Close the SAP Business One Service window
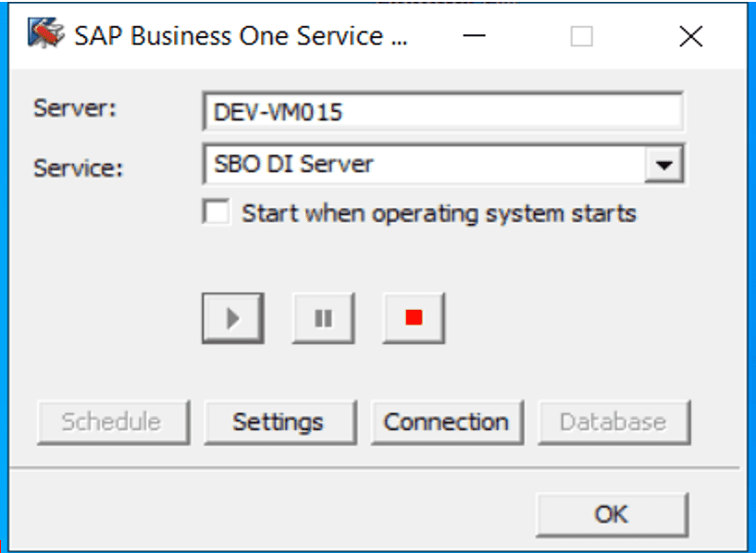 coord(690,36)
